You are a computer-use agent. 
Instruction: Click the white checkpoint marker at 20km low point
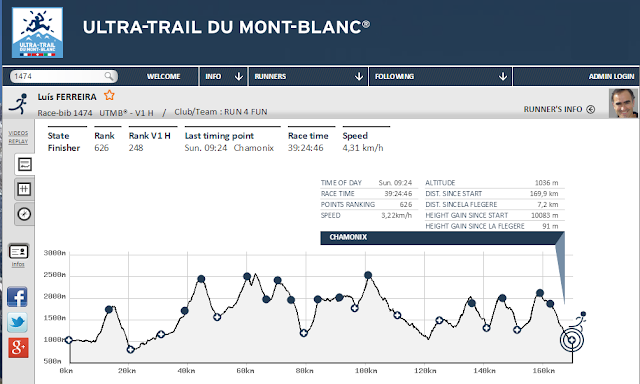(131, 349)
